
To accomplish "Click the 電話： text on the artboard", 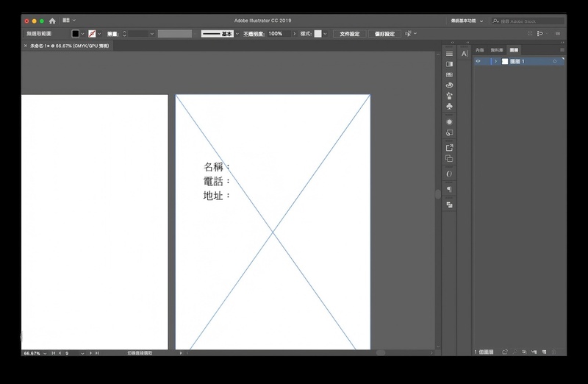I will [x=217, y=181].
